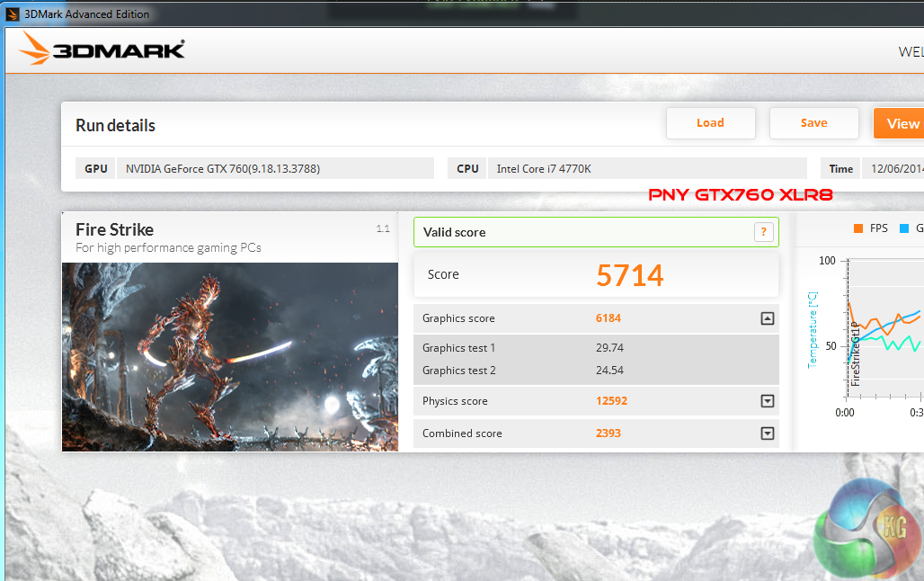Select the Time value field
This screenshot has width=924, height=581.
[x=893, y=168]
